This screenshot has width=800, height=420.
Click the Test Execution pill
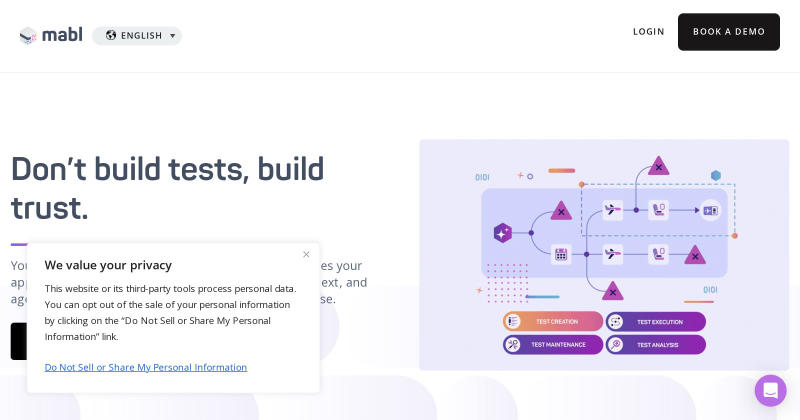(656, 322)
